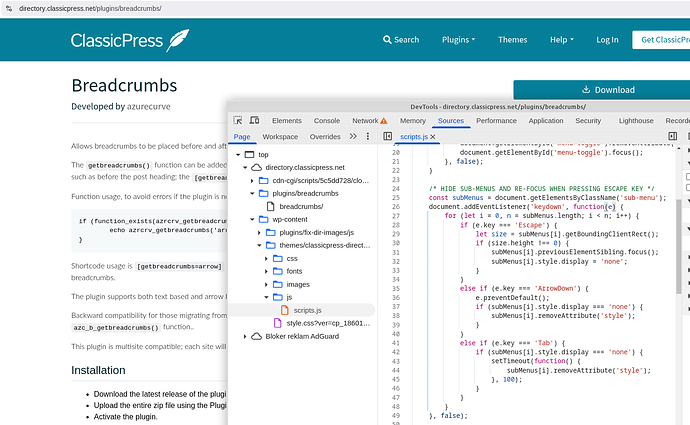
Task: Select the inspect element picker icon
Action: click(x=238, y=120)
